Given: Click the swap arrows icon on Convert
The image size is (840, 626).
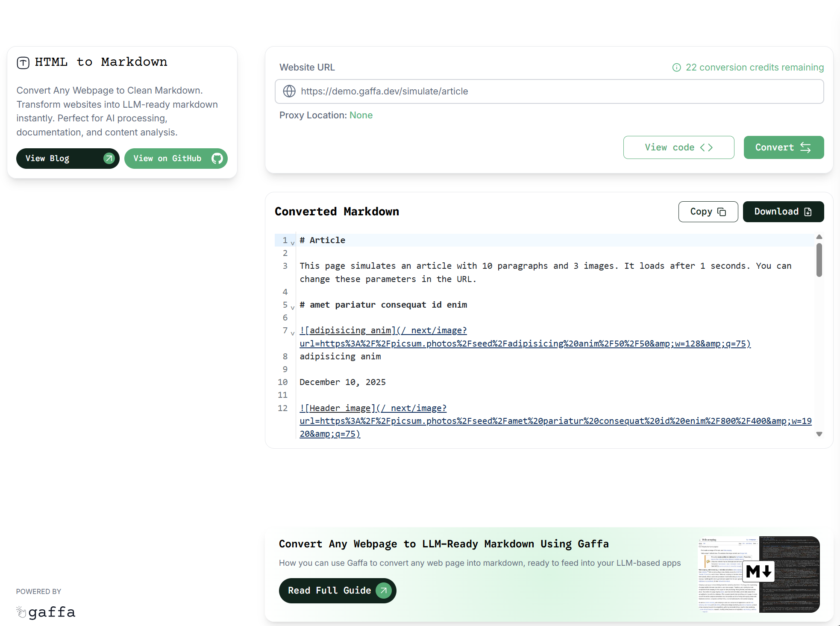Looking at the screenshot, I should coord(805,147).
